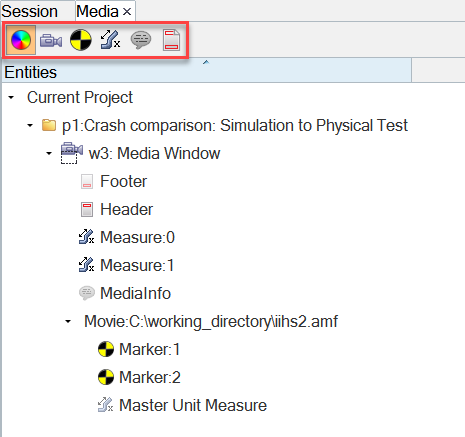Toggle the camera media window filter
465x437 pixels.
click(x=51, y=41)
